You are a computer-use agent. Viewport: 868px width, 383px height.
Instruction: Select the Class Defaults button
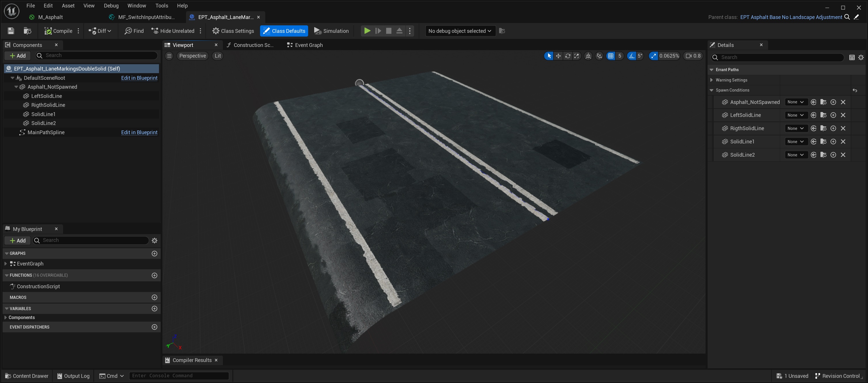284,31
